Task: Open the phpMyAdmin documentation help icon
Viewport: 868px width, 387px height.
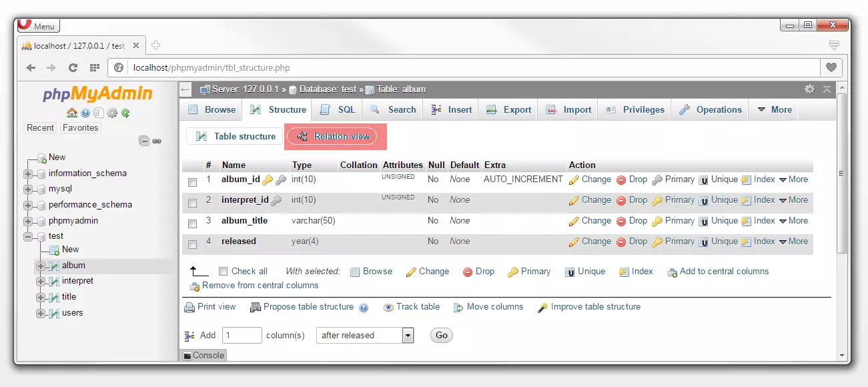Action: [x=85, y=113]
